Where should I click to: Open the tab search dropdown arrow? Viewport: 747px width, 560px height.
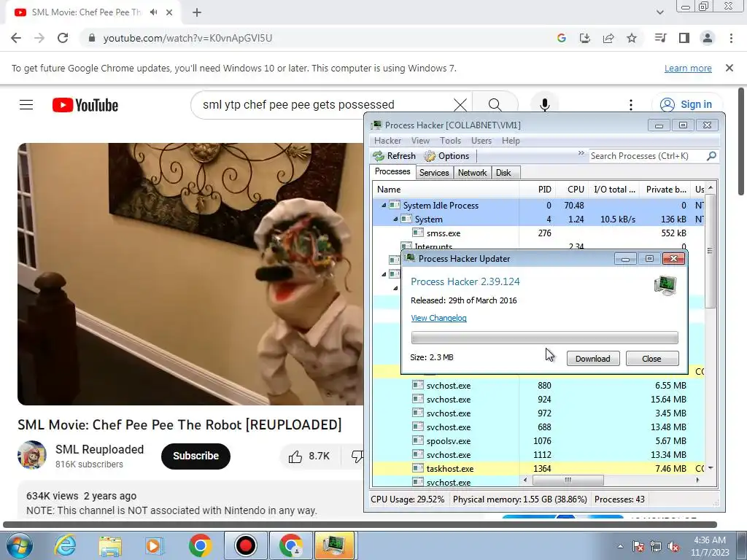[x=660, y=12]
